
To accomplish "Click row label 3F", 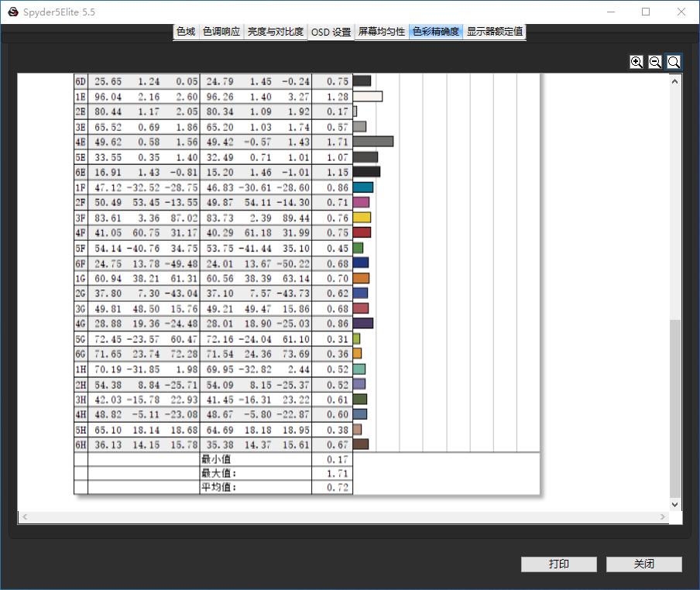I will coord(81,218).
